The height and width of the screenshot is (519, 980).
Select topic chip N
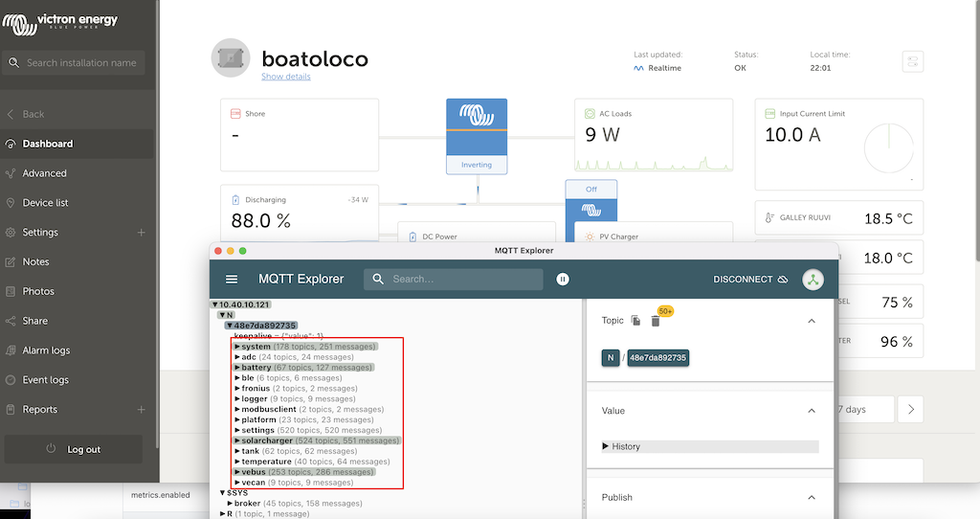(610, 358)
